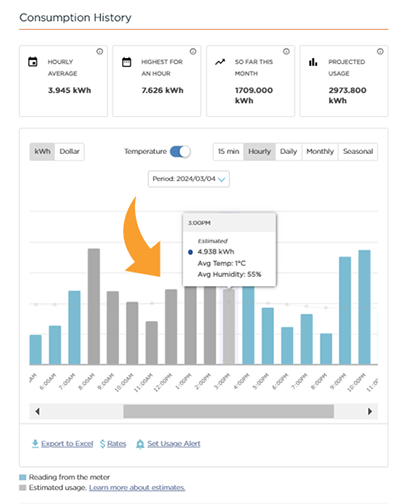Click the trend line icon beside So Far This Month
400x504 pixels.
[x=220, y=62]
